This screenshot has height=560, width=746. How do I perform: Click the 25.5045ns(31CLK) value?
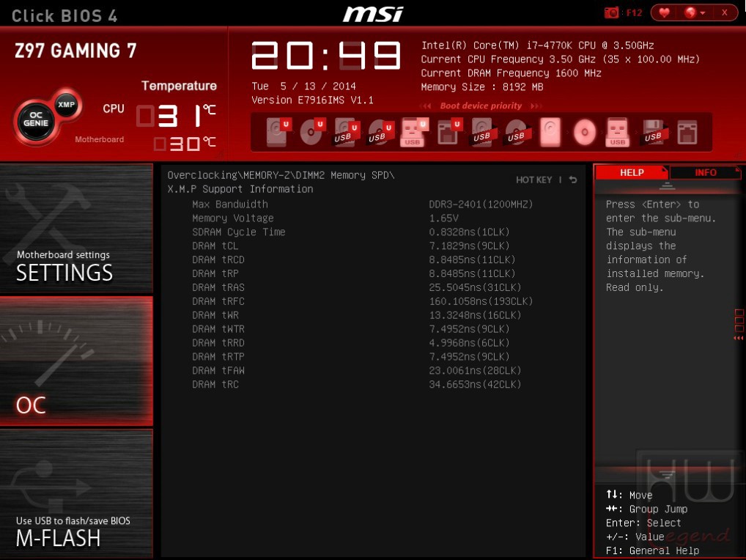coord(475,287)
